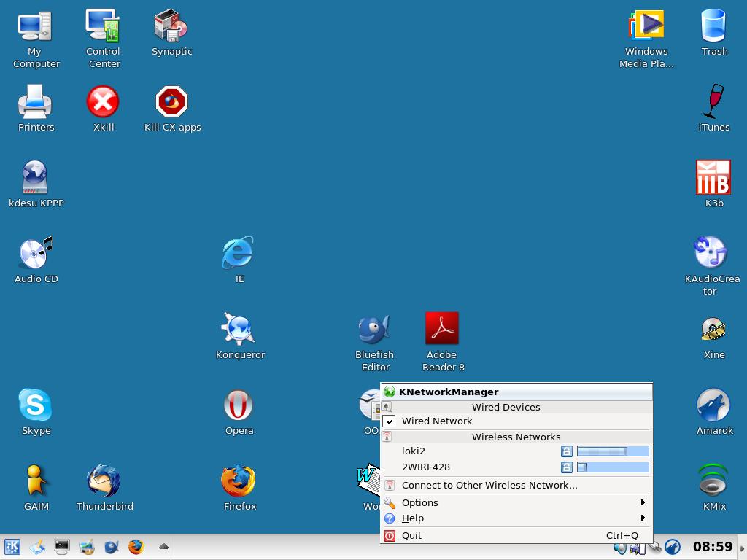
Task: Expand the Options submenu
Action: click(516, 503)
